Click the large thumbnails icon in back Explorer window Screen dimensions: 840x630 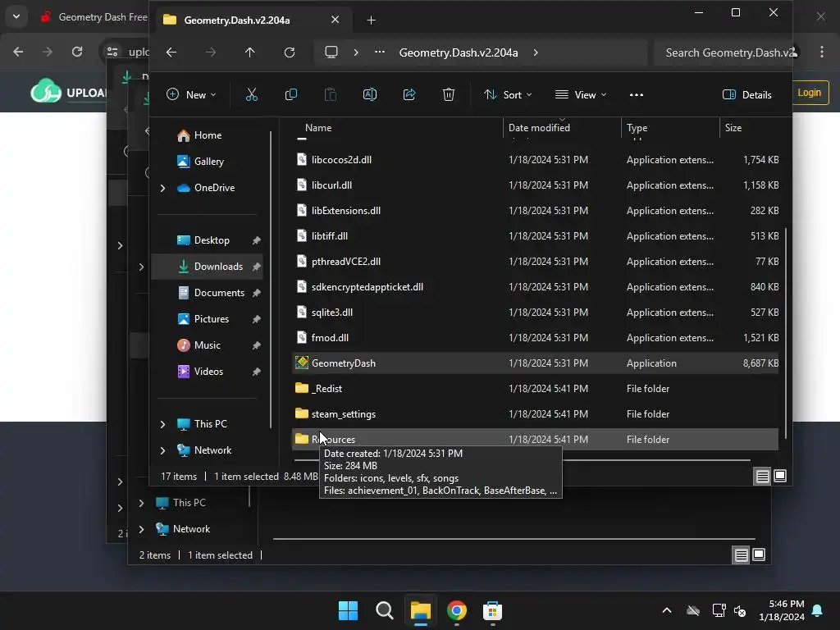coord(759,555)
